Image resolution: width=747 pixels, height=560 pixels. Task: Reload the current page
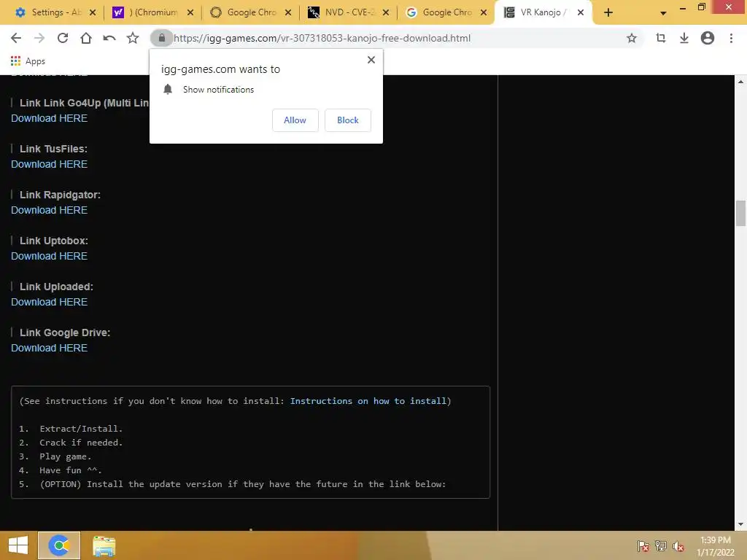63,38
